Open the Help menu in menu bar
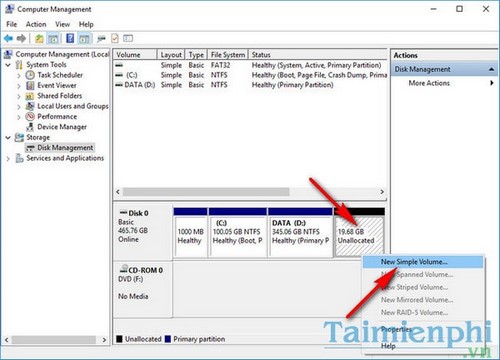Screen dimensions: 500x360 point(86,24)
